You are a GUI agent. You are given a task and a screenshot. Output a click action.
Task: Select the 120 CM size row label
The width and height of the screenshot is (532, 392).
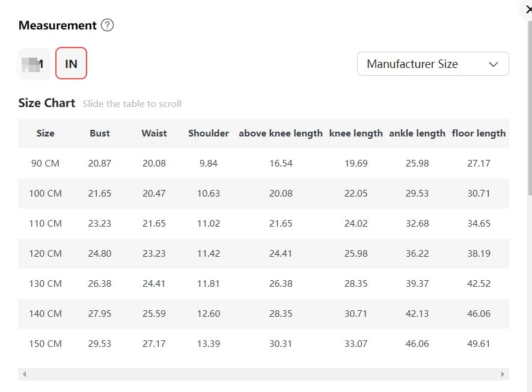pos(45,254)
